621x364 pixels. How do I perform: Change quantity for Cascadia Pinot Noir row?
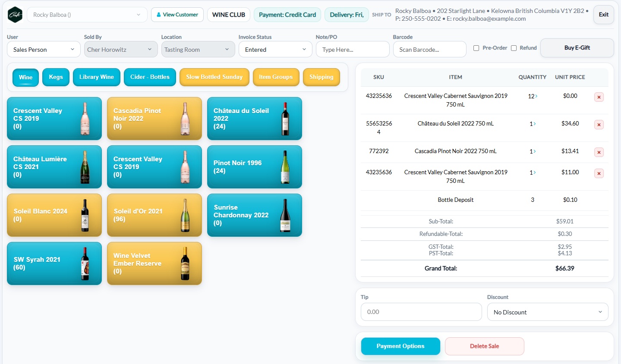point(533,151)
